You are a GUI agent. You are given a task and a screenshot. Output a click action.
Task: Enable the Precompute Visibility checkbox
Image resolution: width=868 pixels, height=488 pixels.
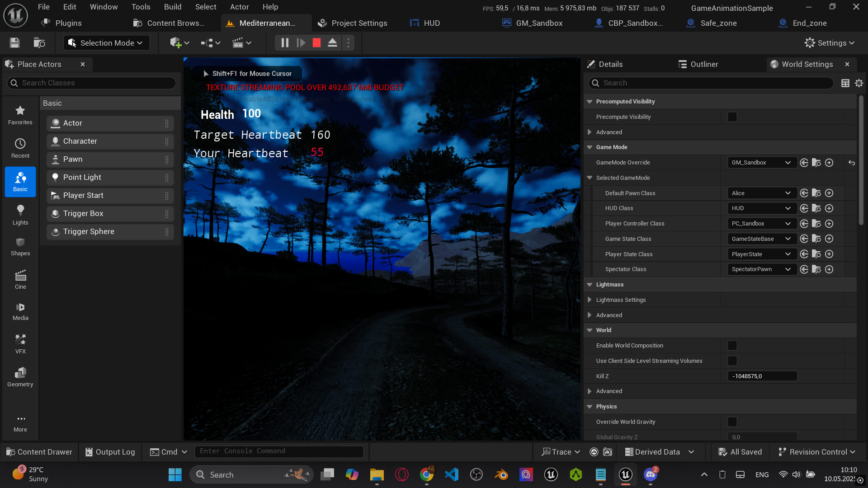(732, 117)
